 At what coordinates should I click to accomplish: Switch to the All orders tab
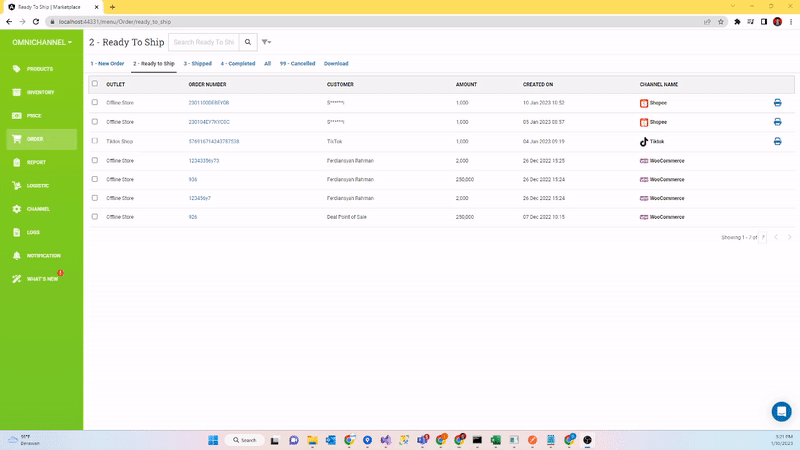[x=267, y=64]
